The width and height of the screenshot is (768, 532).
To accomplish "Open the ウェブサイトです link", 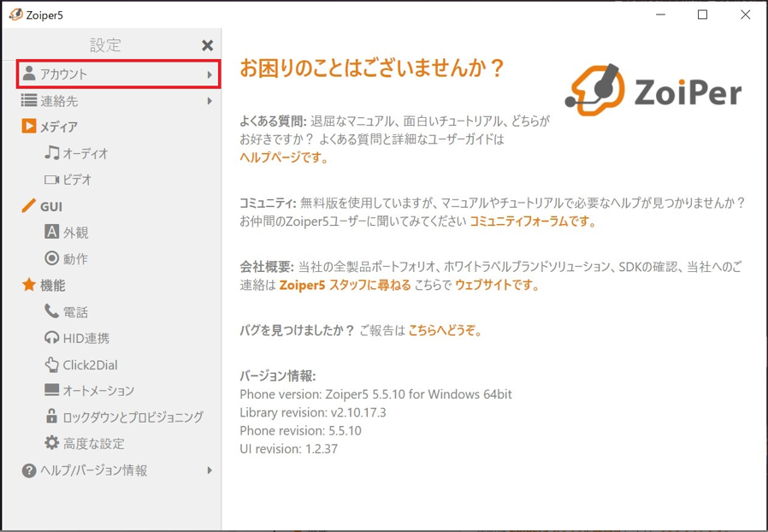I will [x=497, y=285].
